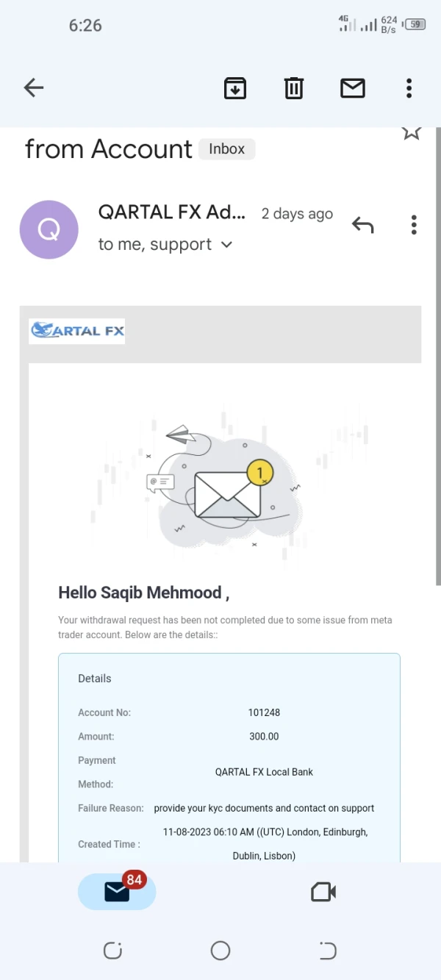This screenshot has height=980, width=441.
Task: Tap the QARTAL FX logo image
Action: [x=77, y=331]
